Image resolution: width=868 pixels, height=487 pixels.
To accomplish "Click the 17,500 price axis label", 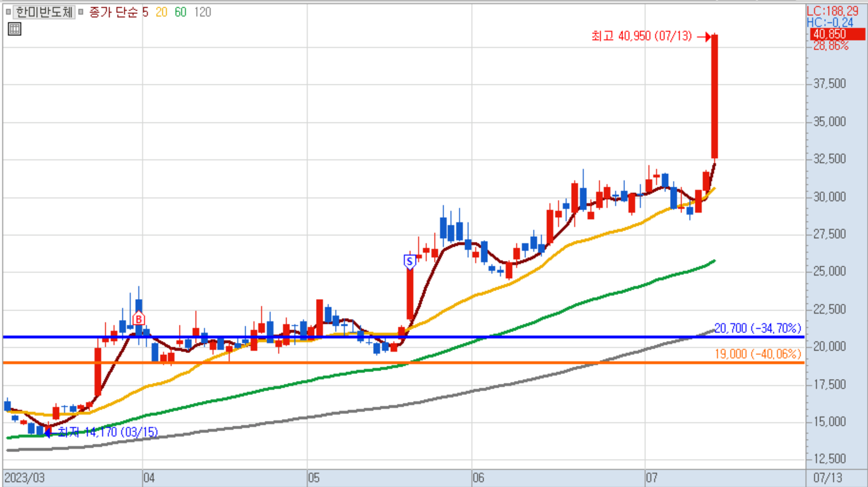I will coord(830,384).
